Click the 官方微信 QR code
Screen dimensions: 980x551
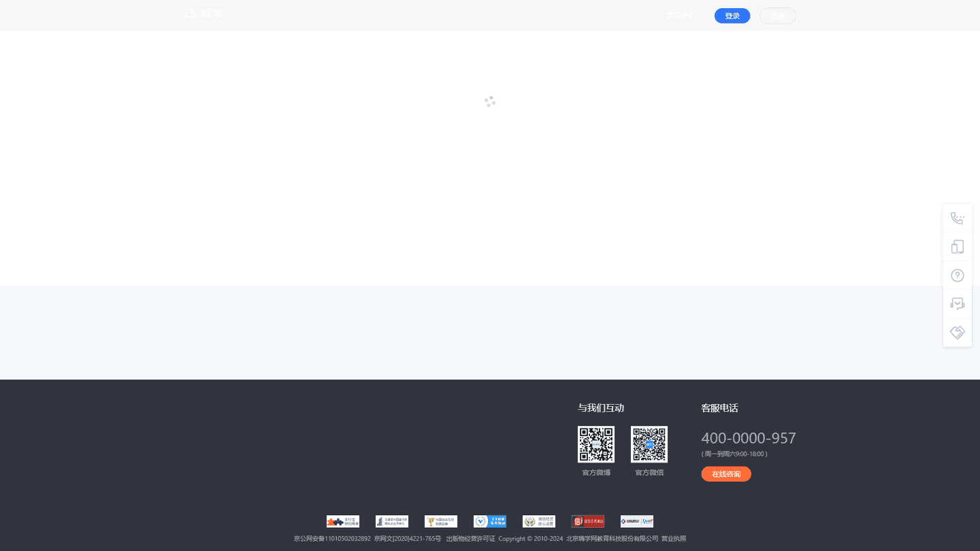[x=649, y=444]
